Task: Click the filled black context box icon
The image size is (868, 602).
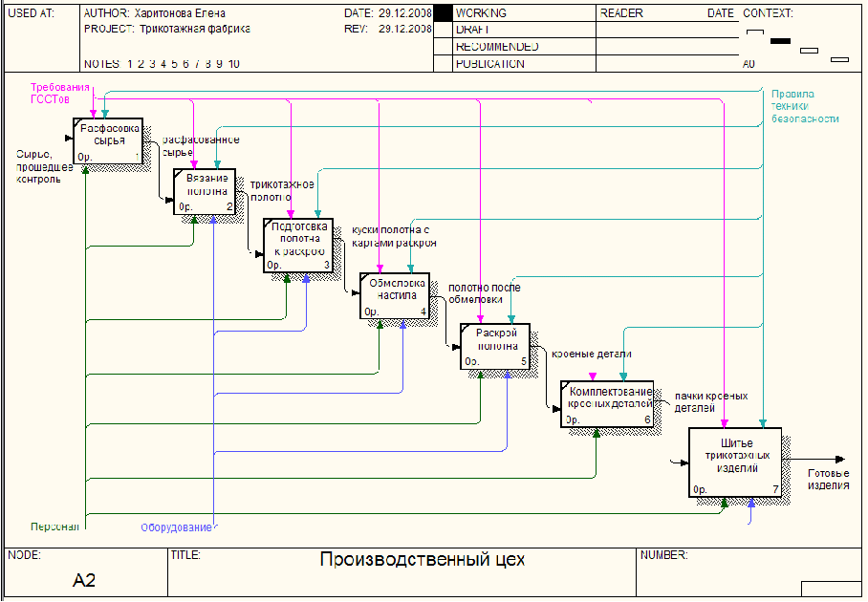Action: [781, 41]
